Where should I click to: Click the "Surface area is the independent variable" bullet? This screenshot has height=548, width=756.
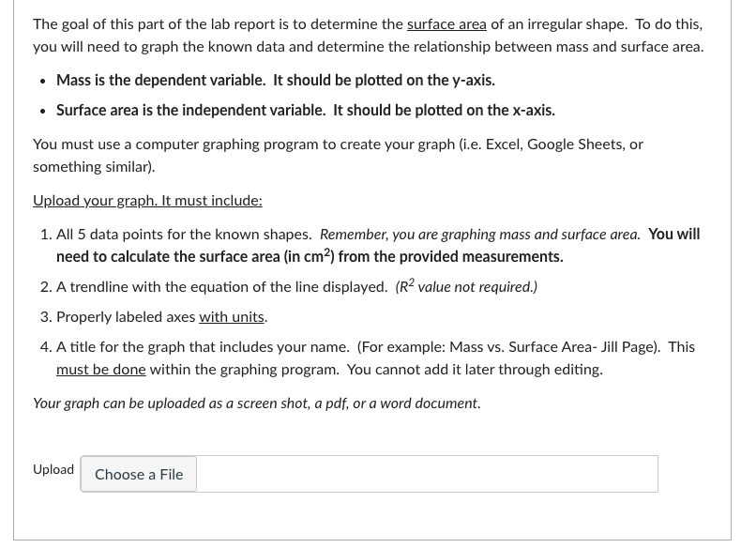tap(305, 110)
